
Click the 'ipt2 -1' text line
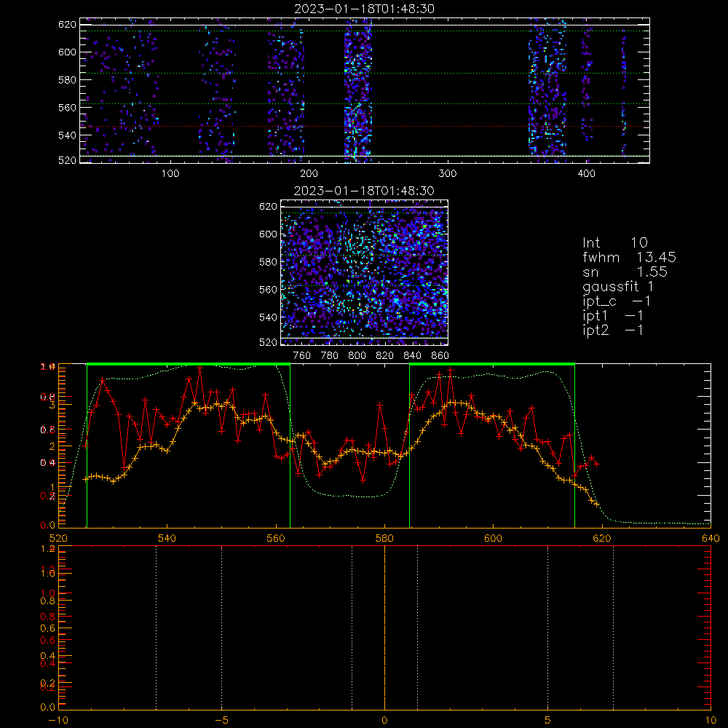613,330
